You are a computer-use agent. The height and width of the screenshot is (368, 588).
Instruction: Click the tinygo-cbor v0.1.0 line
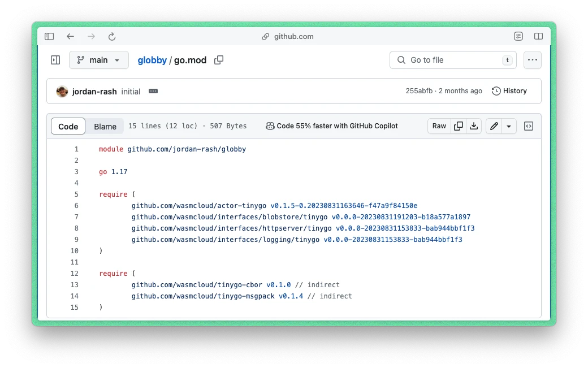[236, 285]
